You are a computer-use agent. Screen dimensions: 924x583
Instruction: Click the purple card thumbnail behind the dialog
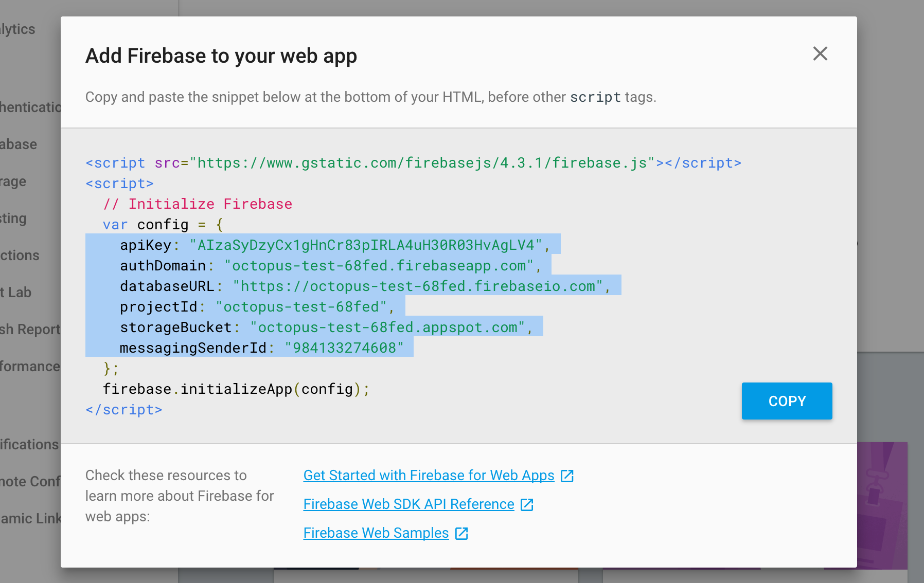882,506
